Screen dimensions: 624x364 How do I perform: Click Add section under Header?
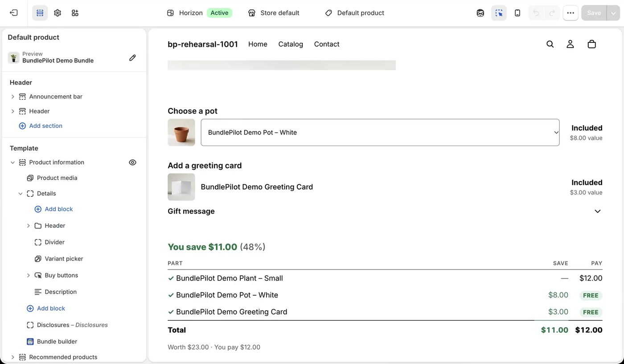41,126
